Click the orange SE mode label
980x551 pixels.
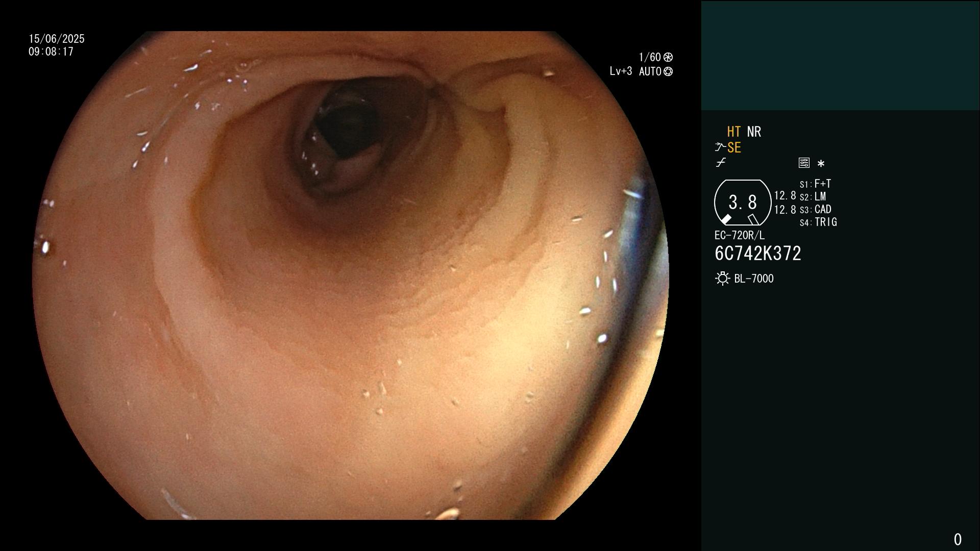pyautogui.click(x=734, y=148)
